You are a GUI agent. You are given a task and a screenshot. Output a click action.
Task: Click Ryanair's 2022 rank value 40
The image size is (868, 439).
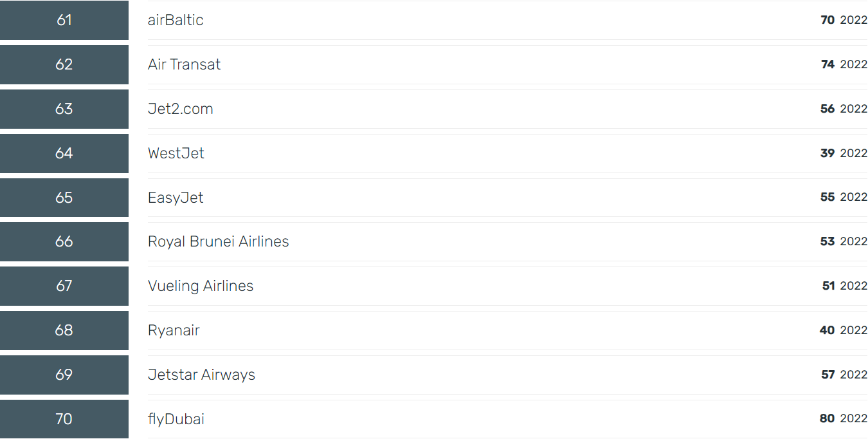coord(827,330)
